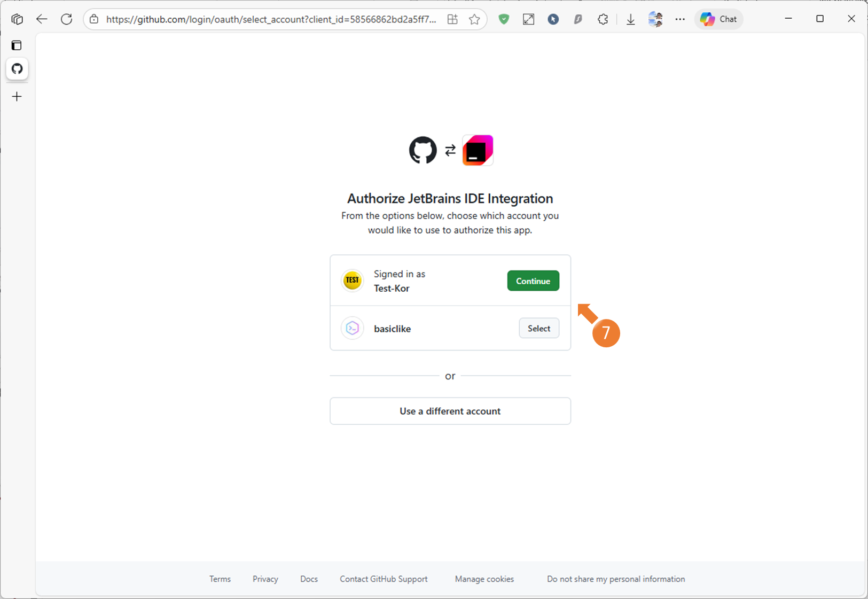The height and width of the screenshot is (599, 868).
Task: Open the green shield extension
Action: [x=504, y=19]
